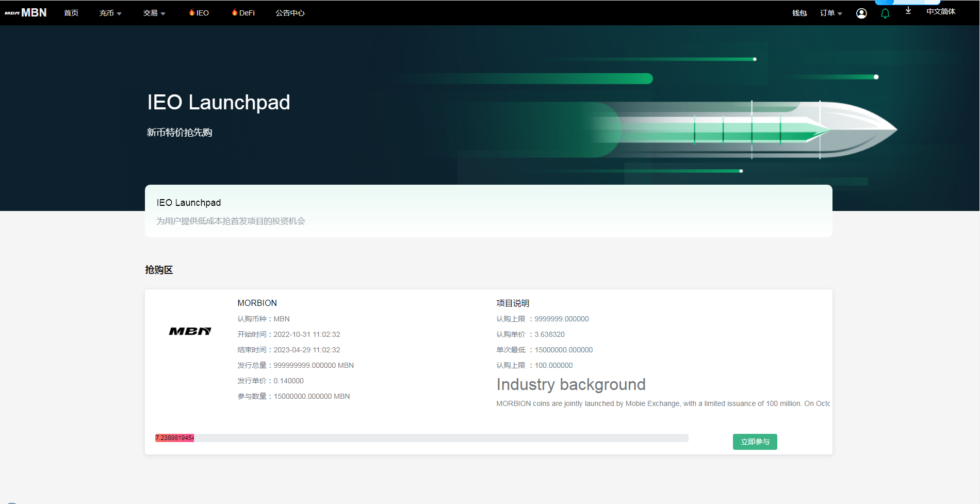Viewport: 980px width, 504px height.
Task: Click the red subscription progress bar
Action: pos(175,438)
